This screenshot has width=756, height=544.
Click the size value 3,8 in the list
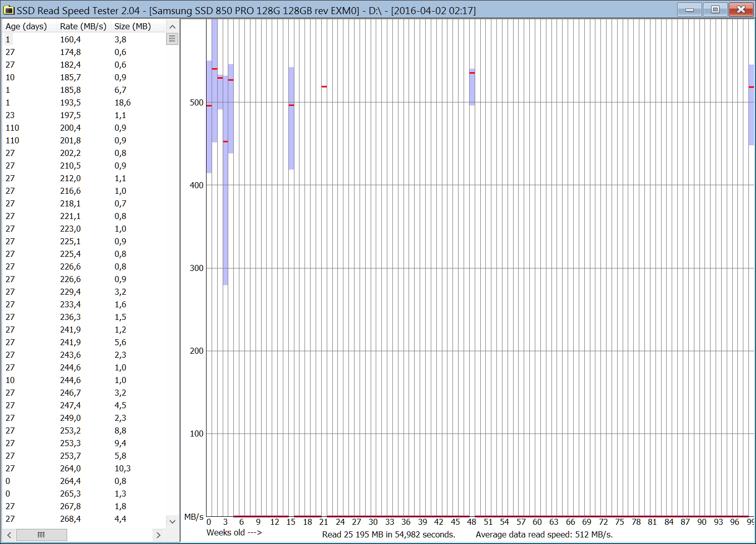click(x=121, y=39)
